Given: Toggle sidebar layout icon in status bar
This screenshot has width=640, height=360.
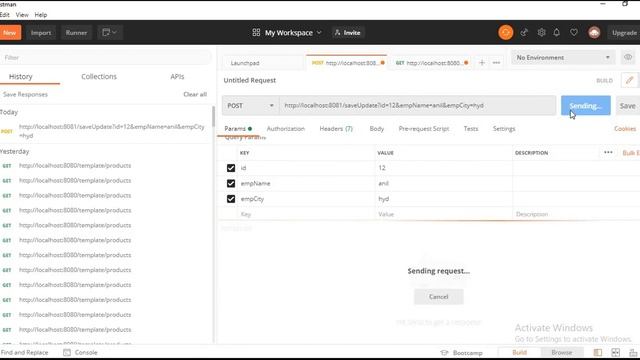Looking at the screenshot, I should pyautogui.click(x=598, y=352).
